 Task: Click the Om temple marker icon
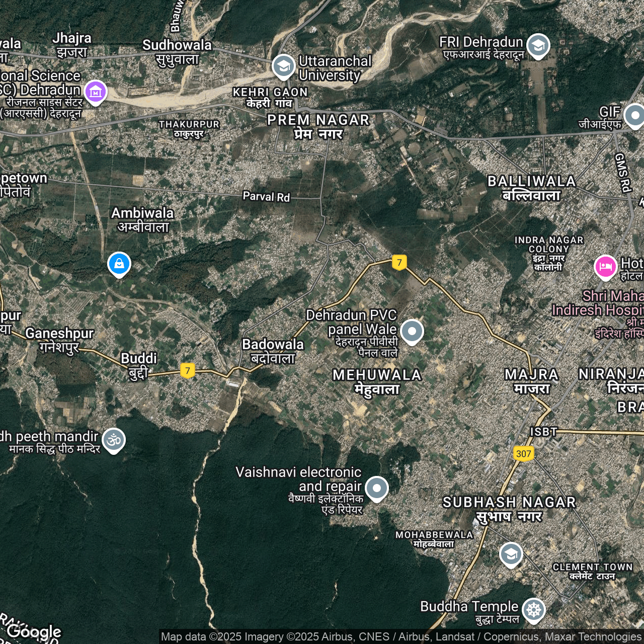click(114, 440)
